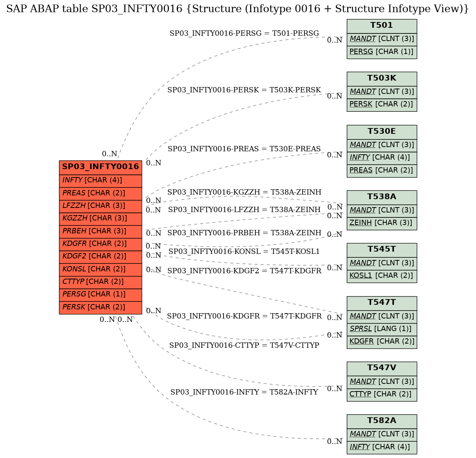The width and height of the screenshot is (476, 458).
Task: Select the CTTYP [CHAR (2)] row in SP03_INFTY0016
Action: tap(100, 282)
